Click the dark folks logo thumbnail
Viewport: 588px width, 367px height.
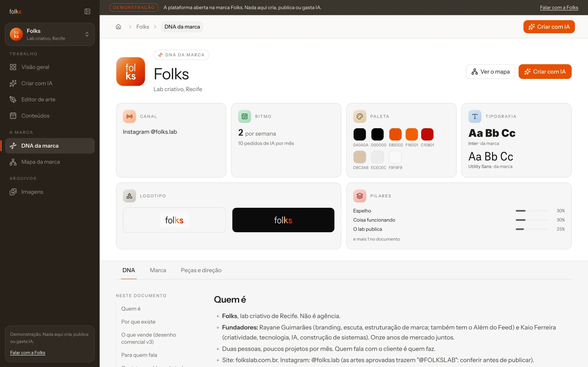pyautogui.click(x=283, y=220)
